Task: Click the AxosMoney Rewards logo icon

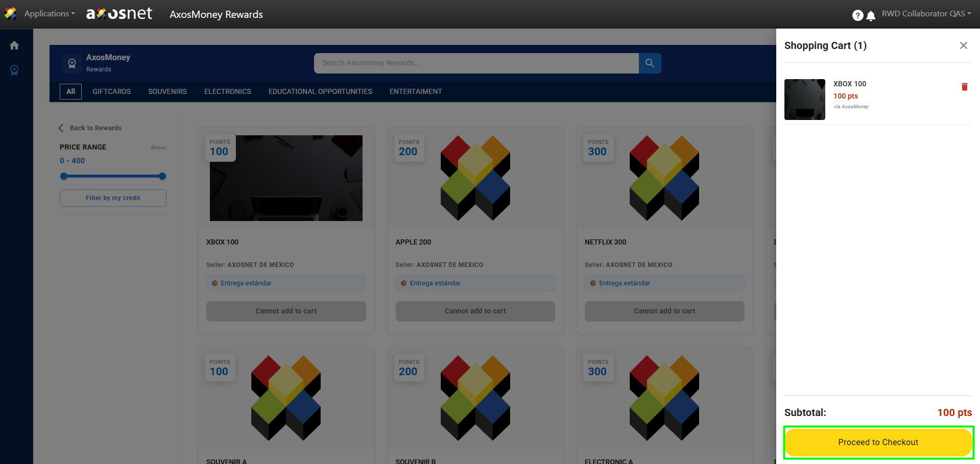Action: click(72, 63)
